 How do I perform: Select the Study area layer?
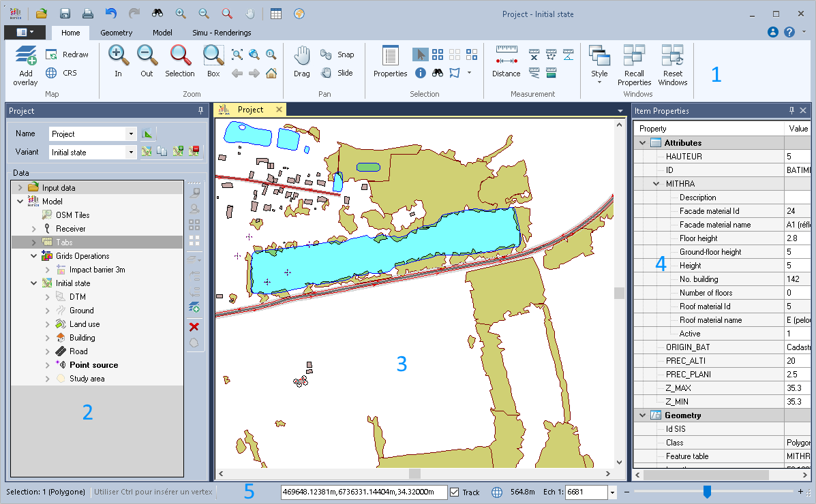pyautogui.click(x=87, y=378)
